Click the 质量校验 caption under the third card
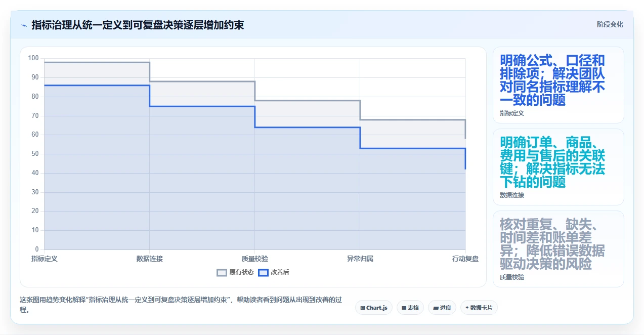 click(512, 277)
